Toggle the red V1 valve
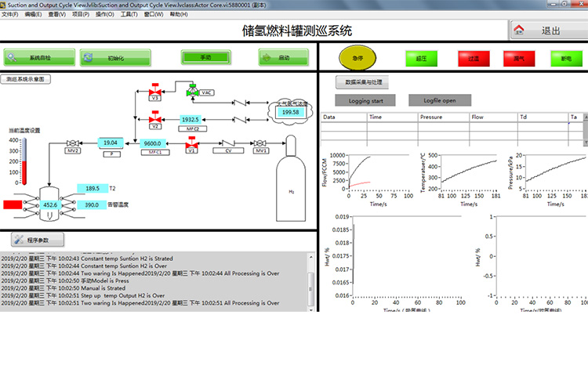Image resolution: width=588 pixels, height=376 pixels. click(191, 143)
